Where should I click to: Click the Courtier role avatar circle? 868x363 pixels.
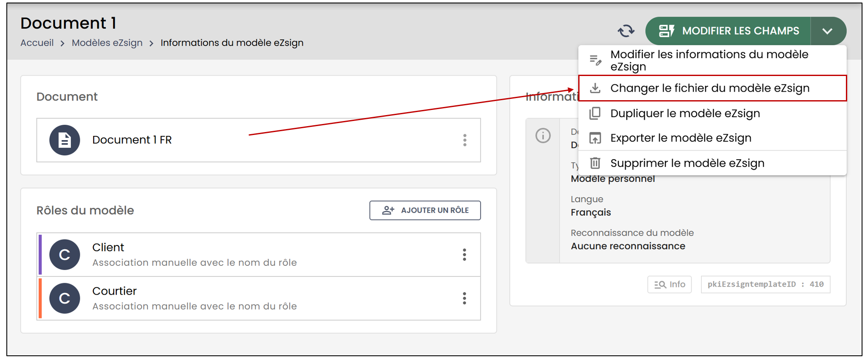point(65,298)
